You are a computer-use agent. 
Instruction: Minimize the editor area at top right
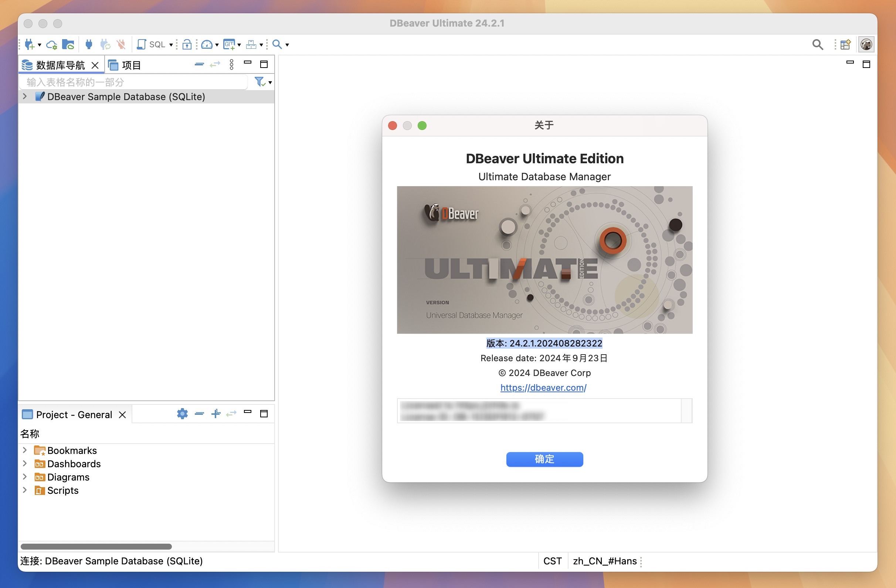[850, 62]
